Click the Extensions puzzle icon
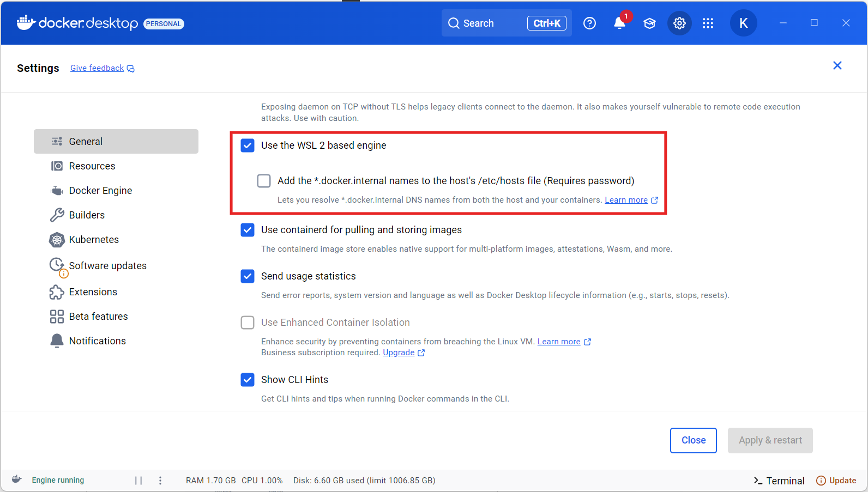The height and width of the screenshot is (492, 868). 57,292
